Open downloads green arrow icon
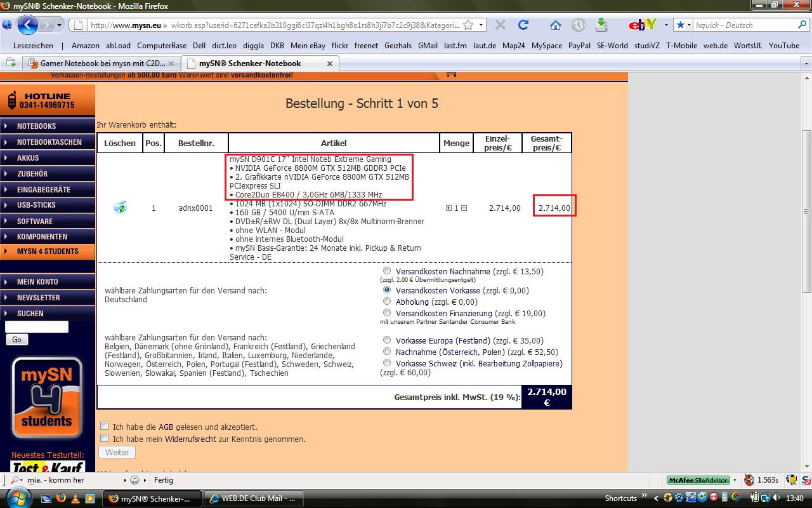Screen dimensions: 812x508 [601, 25]
